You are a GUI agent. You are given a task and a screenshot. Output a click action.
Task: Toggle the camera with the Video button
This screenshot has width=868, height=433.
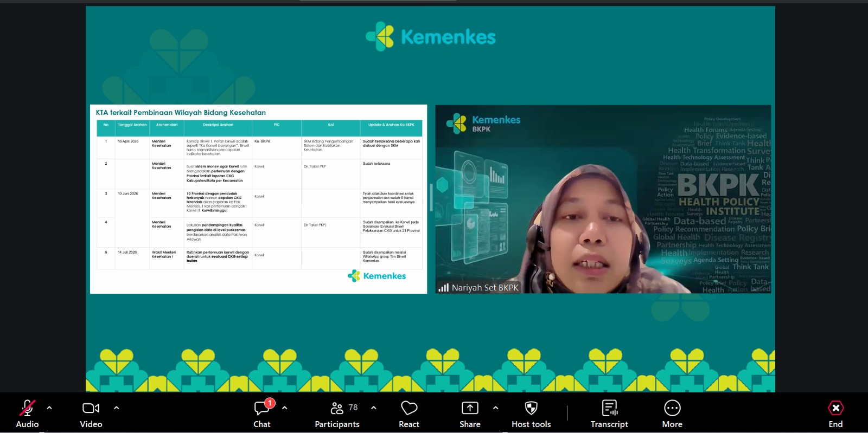(x=91, y=413)
